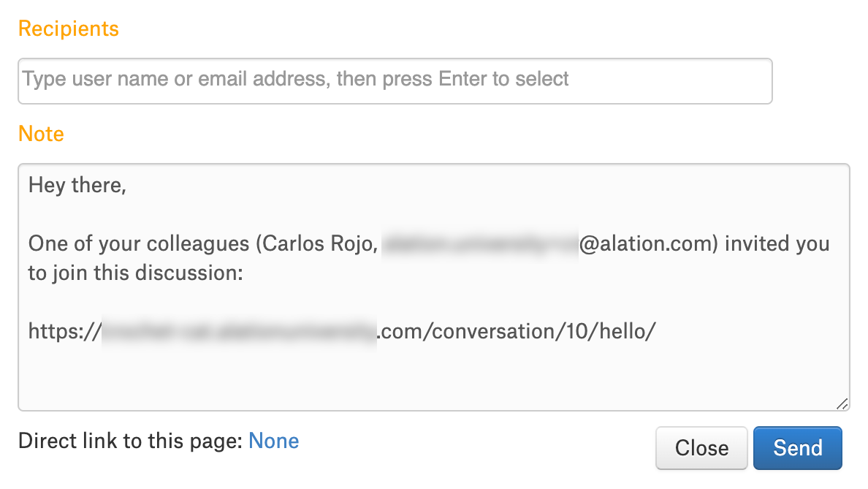Click the Recipients user name input field
The width and height of the screenshot is (868, 489).
point(395,81)
